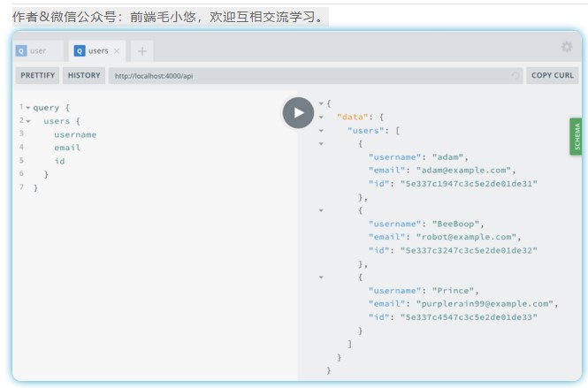This screenshot has height=388, width=588.
Task: Click id value ending in de33
Action: 469,317
